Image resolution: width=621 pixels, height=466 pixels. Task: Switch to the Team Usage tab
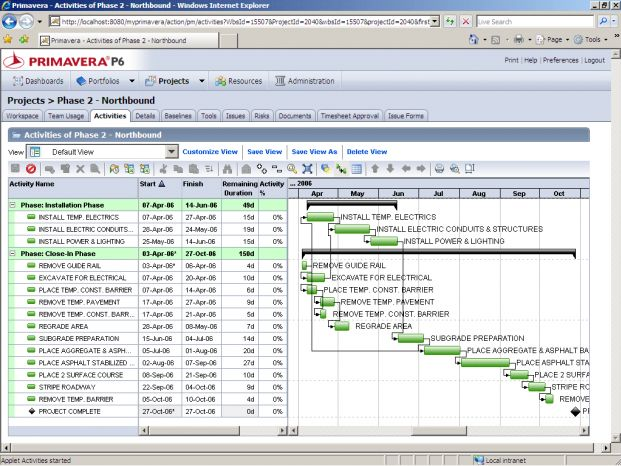pos(66,116)
